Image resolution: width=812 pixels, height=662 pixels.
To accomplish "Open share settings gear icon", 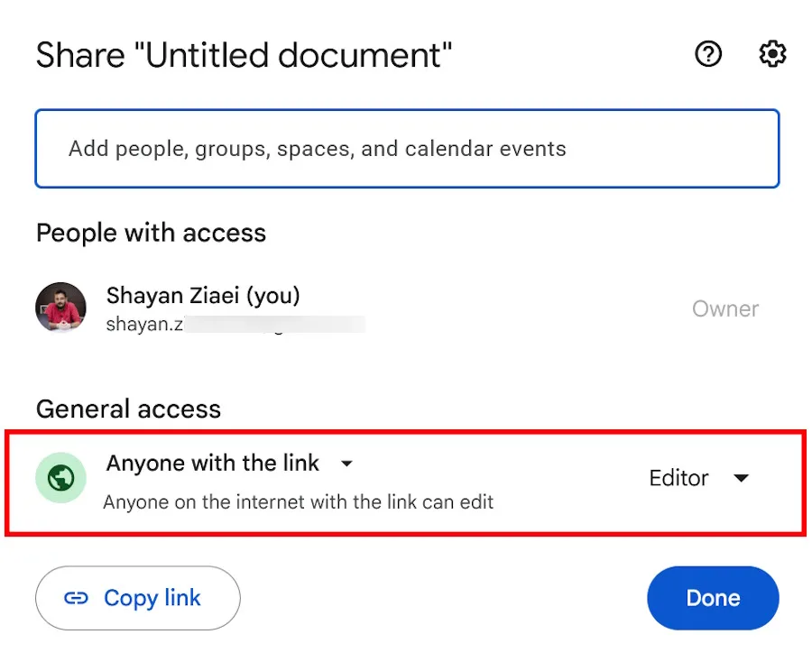I will (772, 55).
